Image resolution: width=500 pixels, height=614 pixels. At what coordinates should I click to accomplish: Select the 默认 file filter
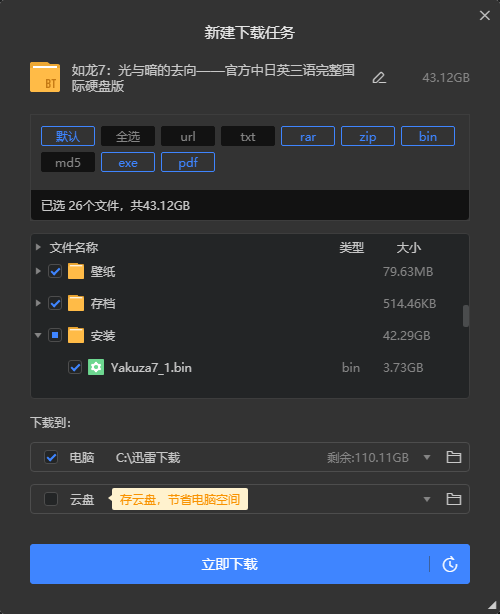pos(68,136)
